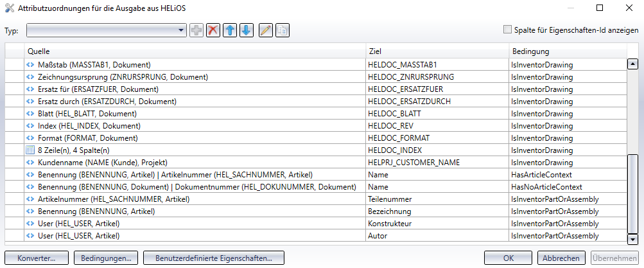Select row 'Benennung (BENENNUNG, Dokument) | Dokumentnummer'
The height and width of the screenshot is (268, 644).
coord(316,187)
